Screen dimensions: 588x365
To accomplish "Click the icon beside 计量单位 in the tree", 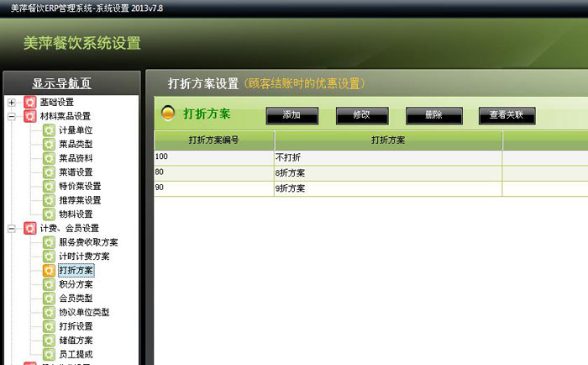I will [x=49, y=130].
